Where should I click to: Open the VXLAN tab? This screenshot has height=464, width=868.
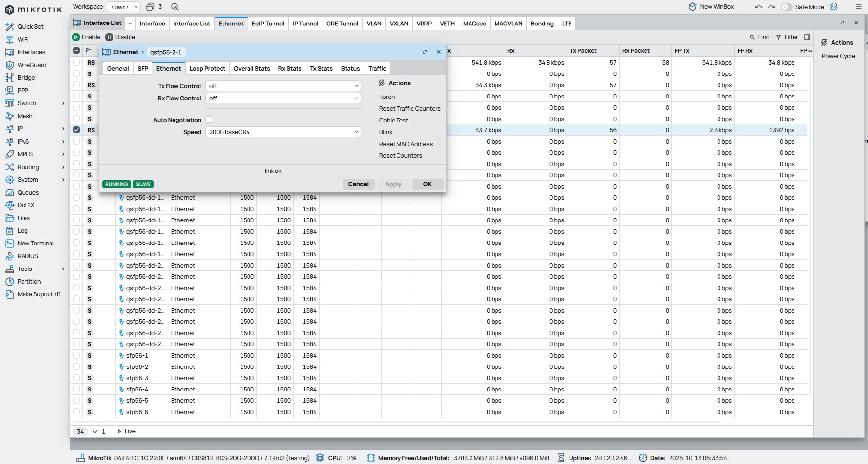point(398,24)
